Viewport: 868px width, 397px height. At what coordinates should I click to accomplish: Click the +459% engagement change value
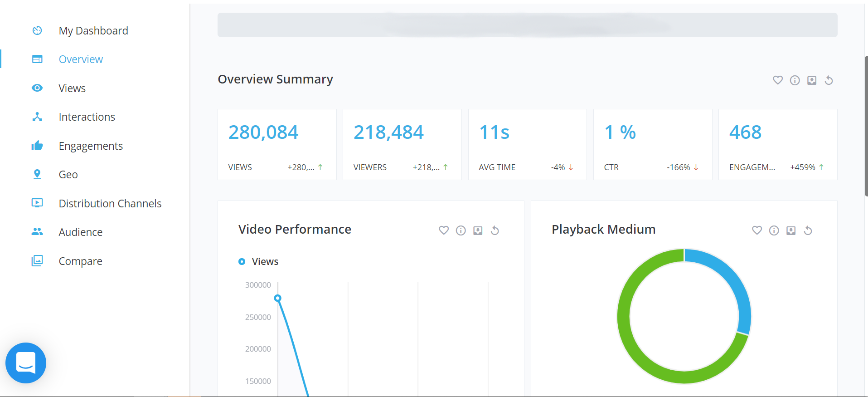coord(803,167)
